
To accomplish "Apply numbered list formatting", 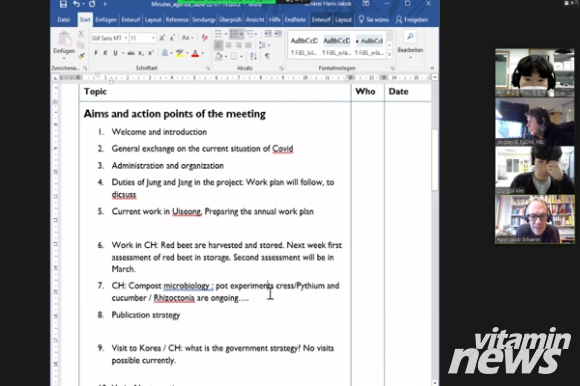I will 234,34.
